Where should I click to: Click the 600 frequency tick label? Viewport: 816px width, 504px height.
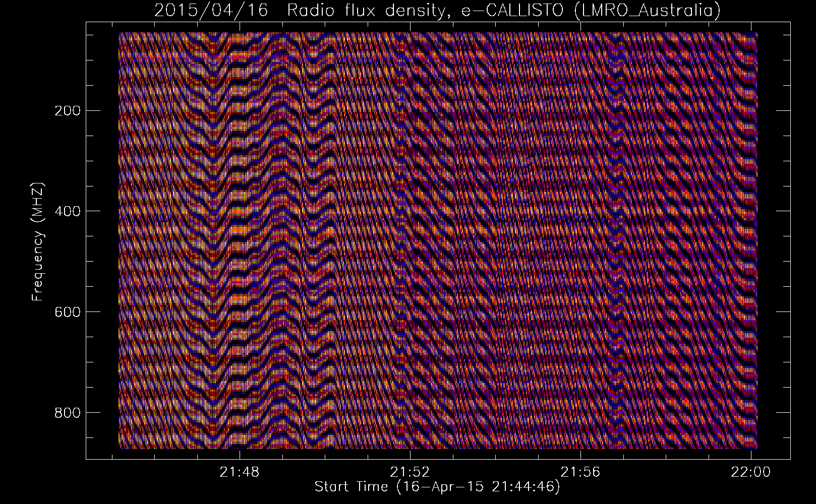click(67, 312)
